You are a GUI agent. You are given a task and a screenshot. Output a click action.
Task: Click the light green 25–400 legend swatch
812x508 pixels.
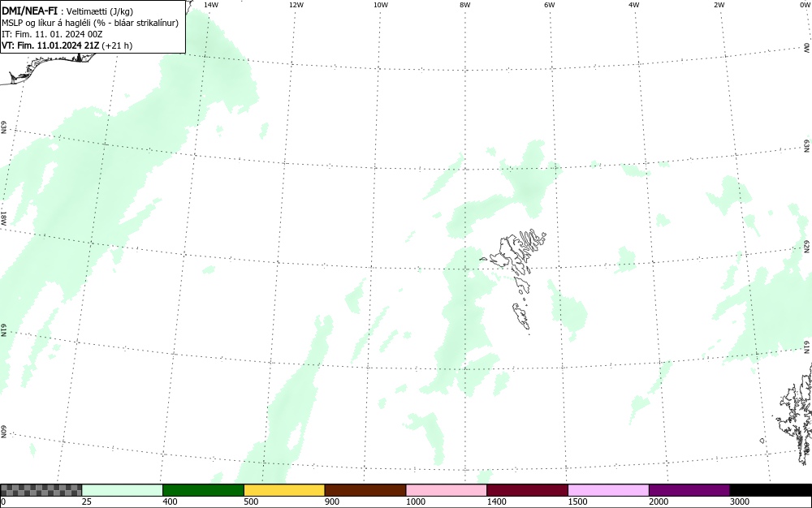pos(123,490)
